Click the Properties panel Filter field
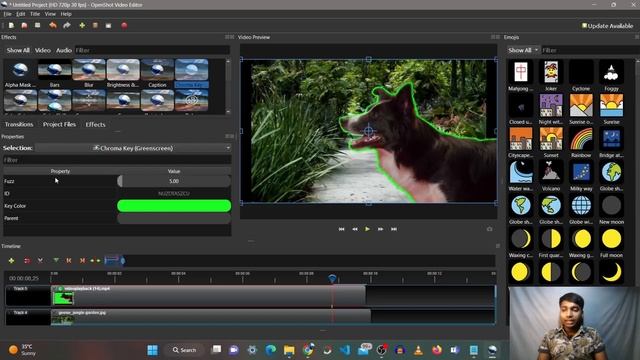 coord(117,160)
